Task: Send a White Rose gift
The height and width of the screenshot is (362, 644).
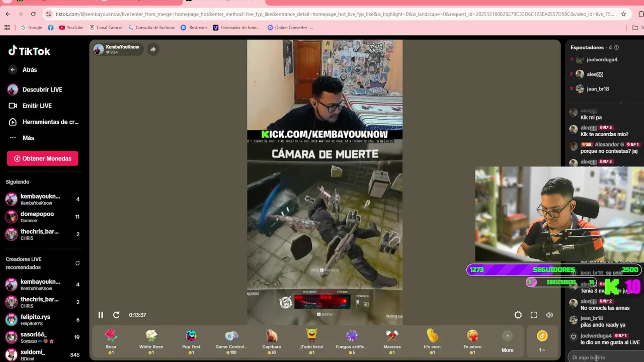Action: pyautogui.click(x=151, y=342)
